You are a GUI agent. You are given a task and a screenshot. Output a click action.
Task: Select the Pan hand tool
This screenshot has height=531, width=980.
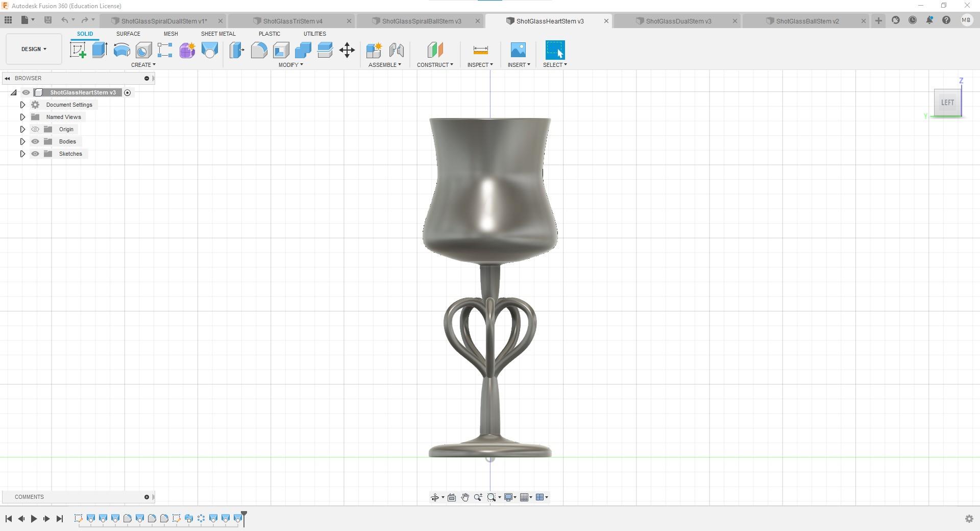point(465,497)
